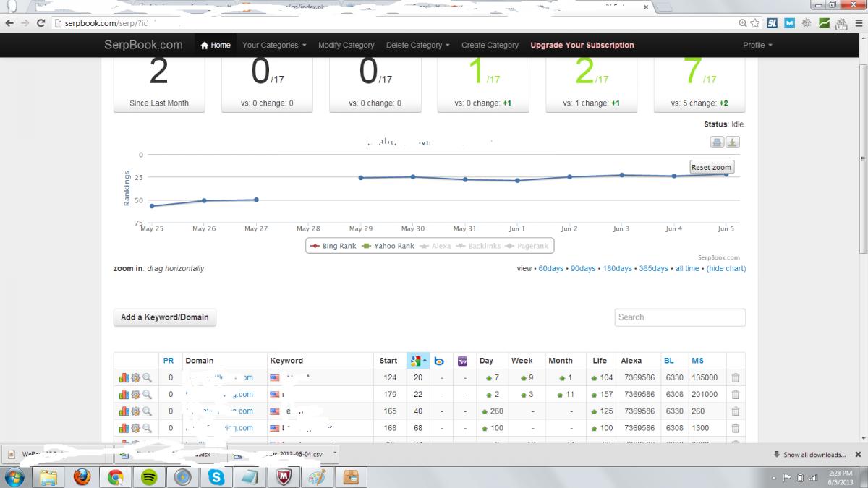View the 365days chart range
This screenshot has height=488, width=868.
click(654, 269)
